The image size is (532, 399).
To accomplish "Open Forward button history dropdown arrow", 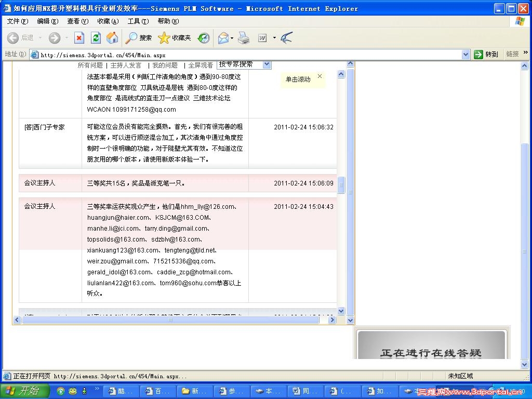I will pos(67,37).
